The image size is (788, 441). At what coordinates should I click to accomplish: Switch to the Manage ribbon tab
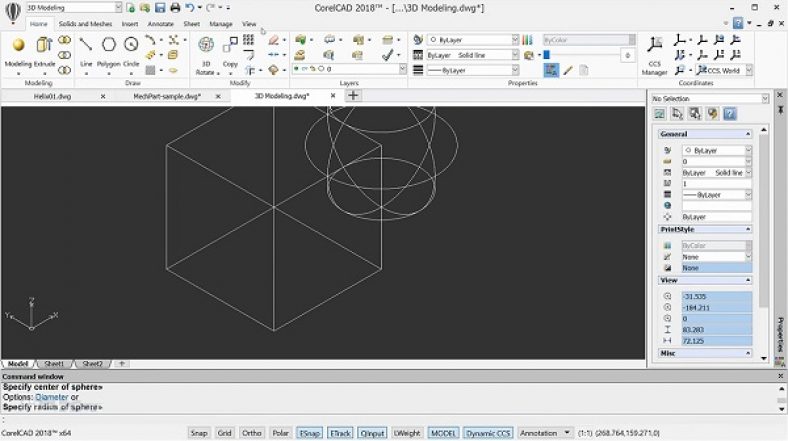pos(221,24)
